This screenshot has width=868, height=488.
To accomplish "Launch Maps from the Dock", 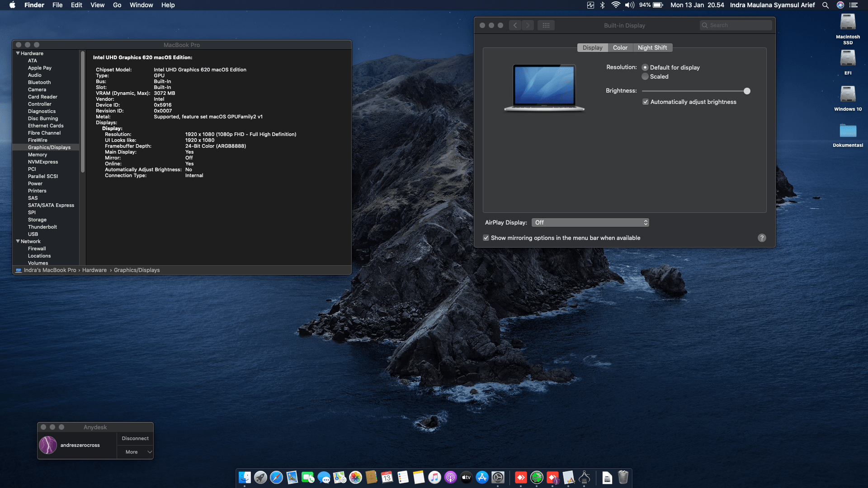I will coord(340,477).
